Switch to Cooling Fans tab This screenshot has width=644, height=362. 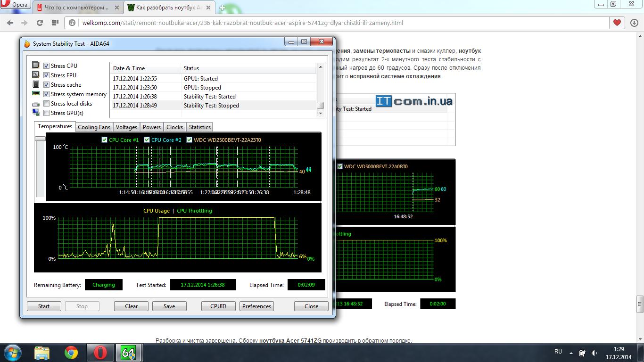coord(94,127)
